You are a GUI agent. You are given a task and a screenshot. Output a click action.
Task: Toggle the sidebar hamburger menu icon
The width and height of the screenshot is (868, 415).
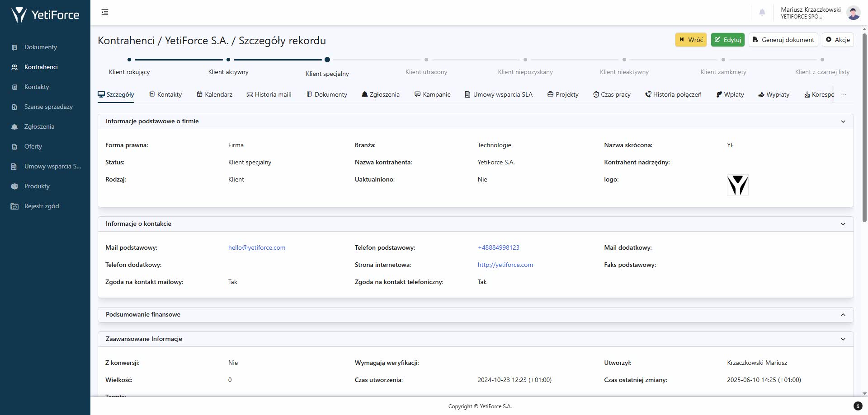(x=105, y=12)
